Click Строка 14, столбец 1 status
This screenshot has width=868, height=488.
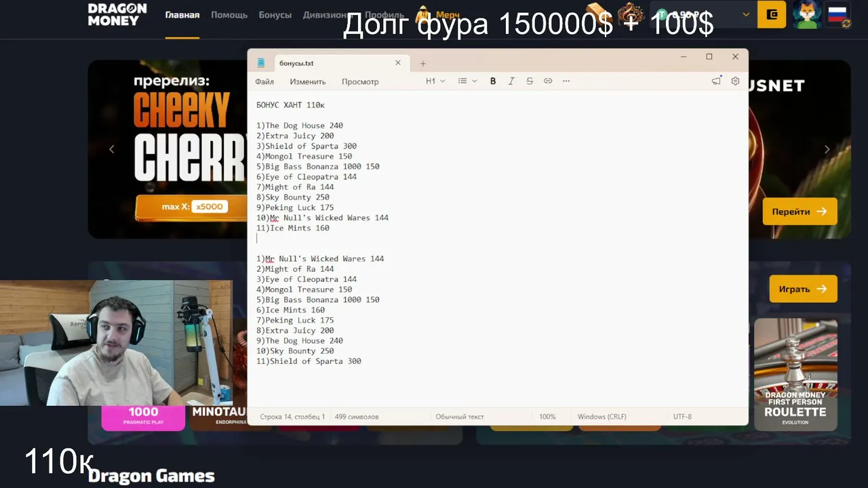(292, 417)
